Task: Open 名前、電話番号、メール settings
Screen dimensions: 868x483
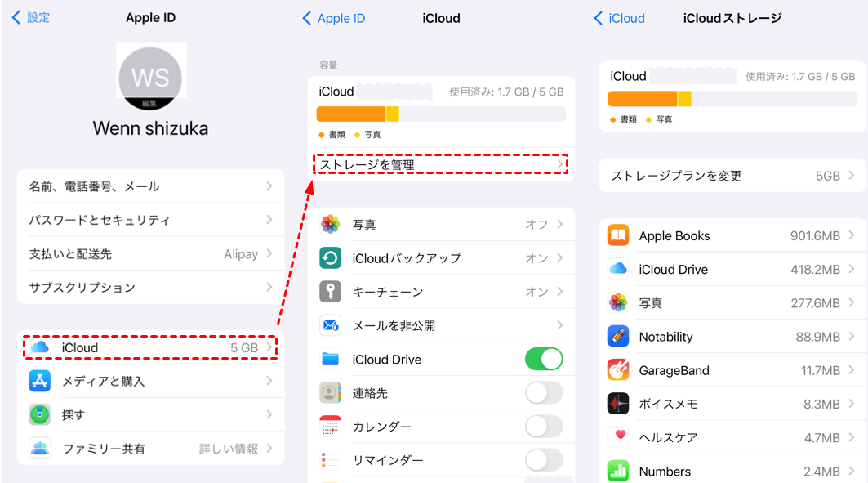Action: pos(150,186)
